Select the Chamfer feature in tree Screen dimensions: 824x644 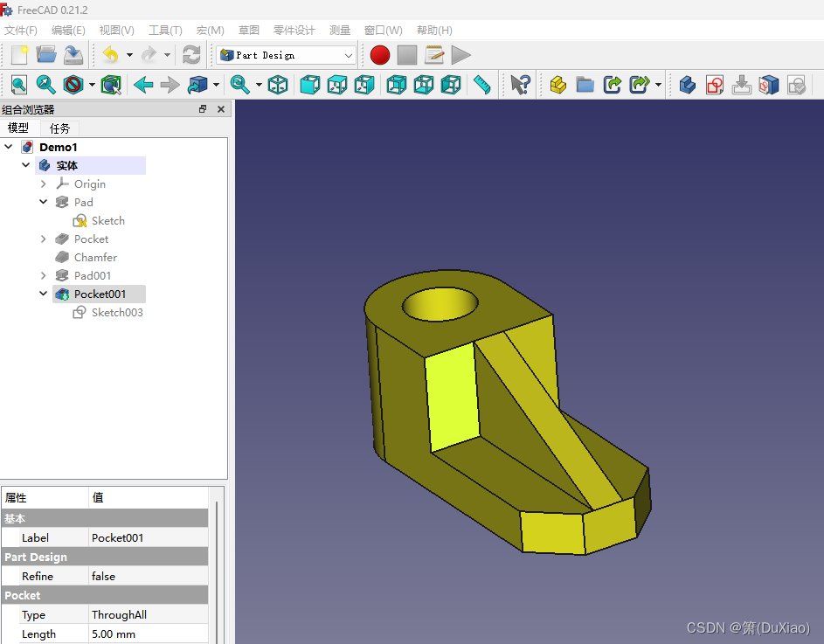(x=95, y=257)
